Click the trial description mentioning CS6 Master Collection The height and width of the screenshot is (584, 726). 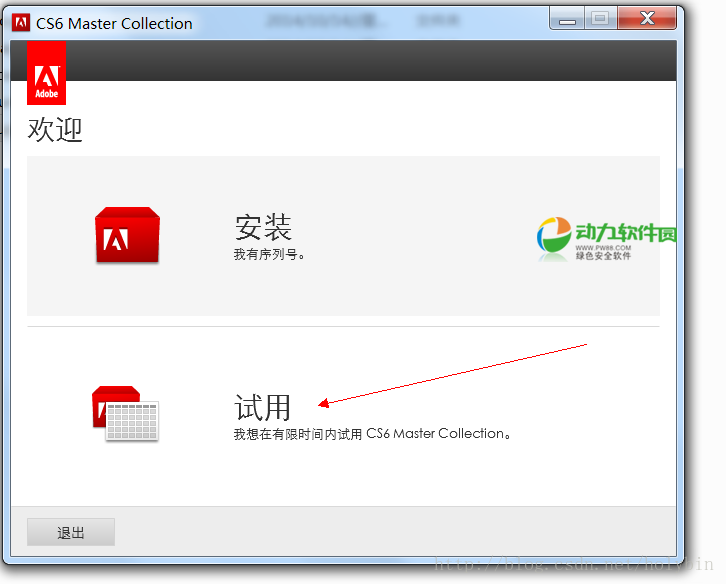pyautogui.click(x=372, y=434)
